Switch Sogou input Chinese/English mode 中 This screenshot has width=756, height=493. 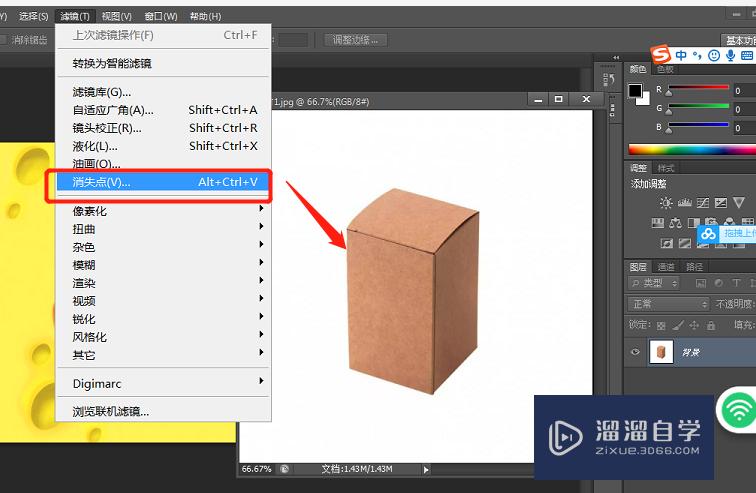point(681,55)
